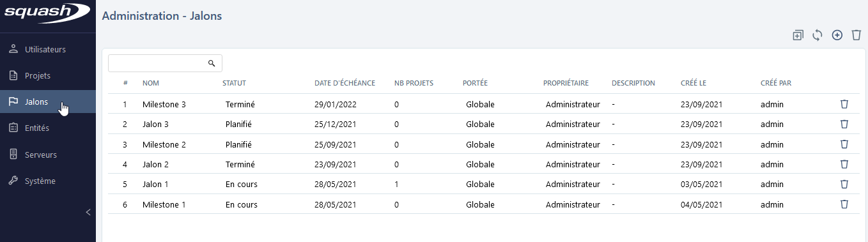Collapse the sidebar with the chevron
The image size is (868, 242).
tap(88, 212)
